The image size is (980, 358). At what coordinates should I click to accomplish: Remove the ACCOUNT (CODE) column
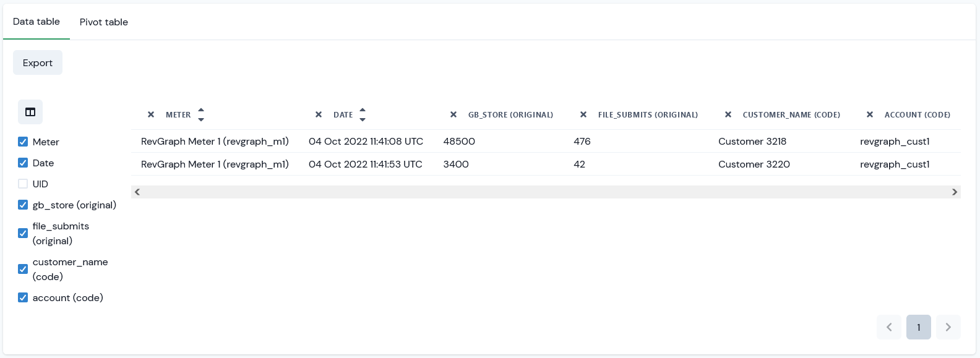870,114
